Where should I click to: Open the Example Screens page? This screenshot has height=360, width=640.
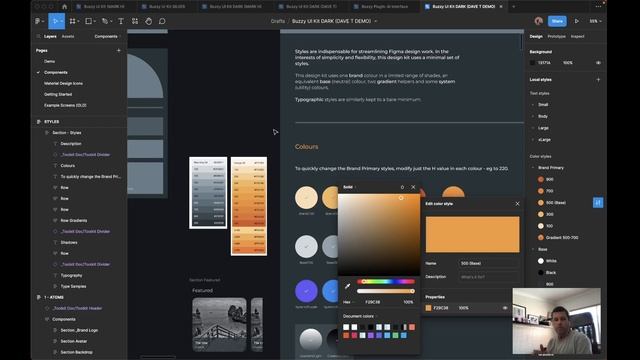pyautogui.click(x=65, y=105)
